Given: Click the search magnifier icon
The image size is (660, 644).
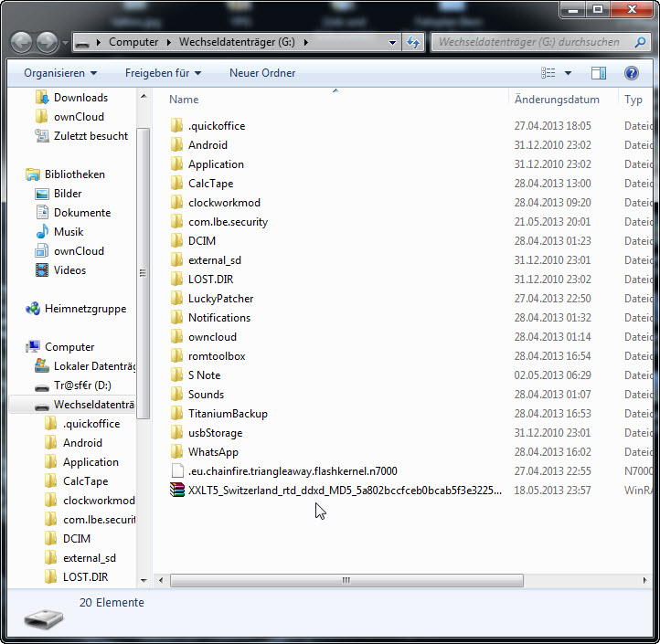Looking at the screenshot, I should [x=640, y=42].
